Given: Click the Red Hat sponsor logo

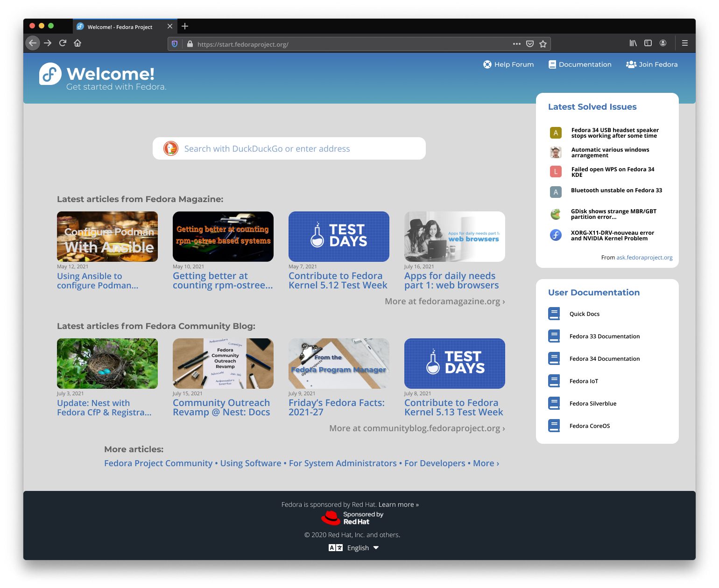Looking at the screenshot, I should tap(352, 518).
